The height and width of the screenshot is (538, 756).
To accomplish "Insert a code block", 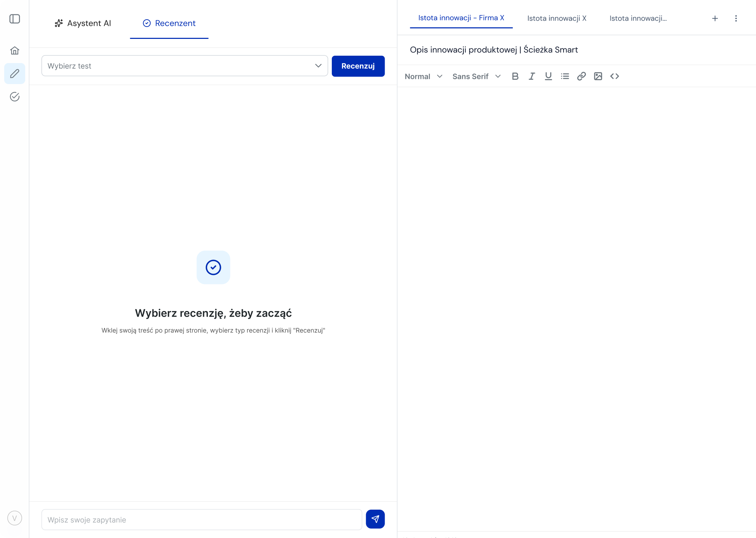I will 615,76.
